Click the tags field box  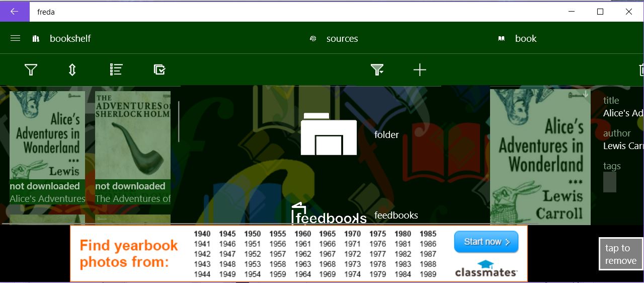[610, 182]
